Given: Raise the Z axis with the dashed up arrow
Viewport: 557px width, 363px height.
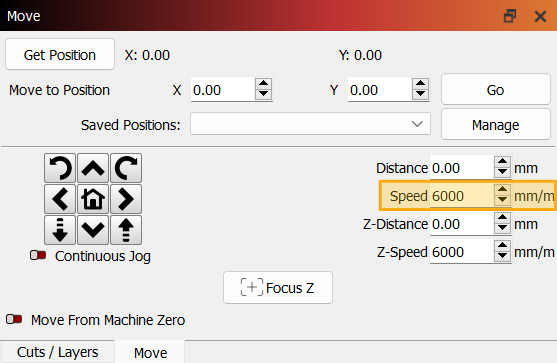Looking at the screenshot, I should pyautogui.click(x=126, y=230).
